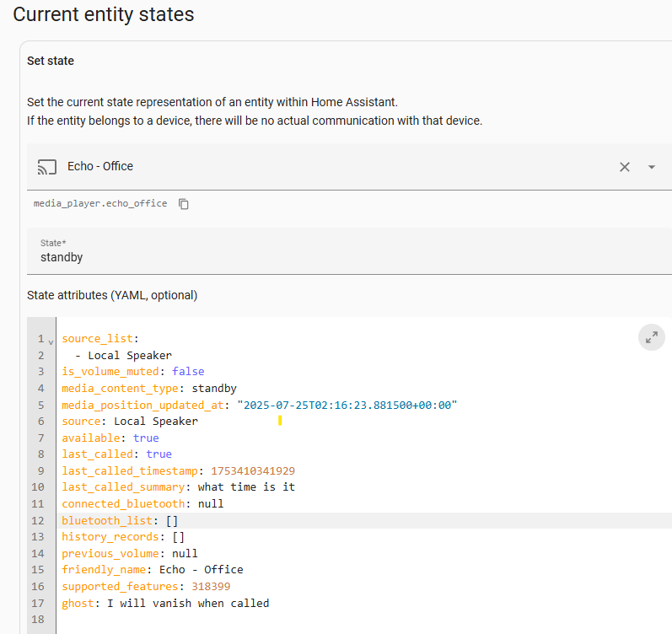Click the last_called_summary text
Screen dimensions: 672x634
tap(246, 487)
